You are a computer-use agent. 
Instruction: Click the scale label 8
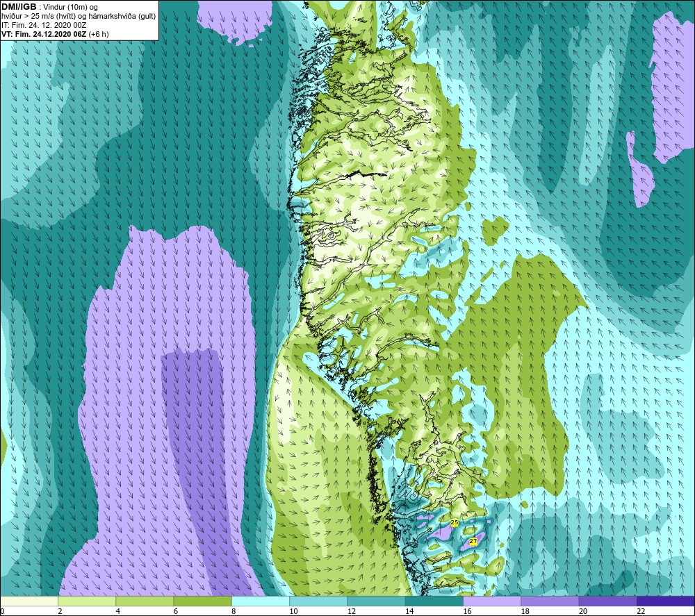point(234,611)
